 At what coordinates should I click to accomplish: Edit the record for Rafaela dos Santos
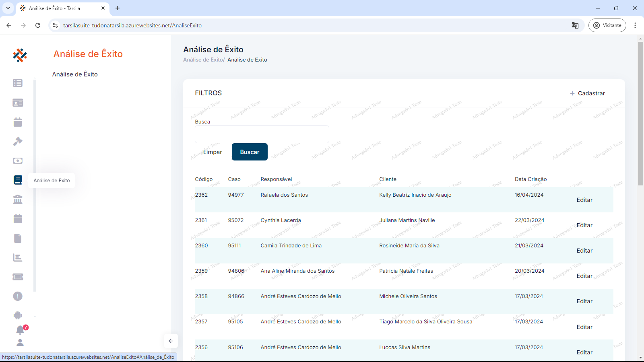click(584, 200)
